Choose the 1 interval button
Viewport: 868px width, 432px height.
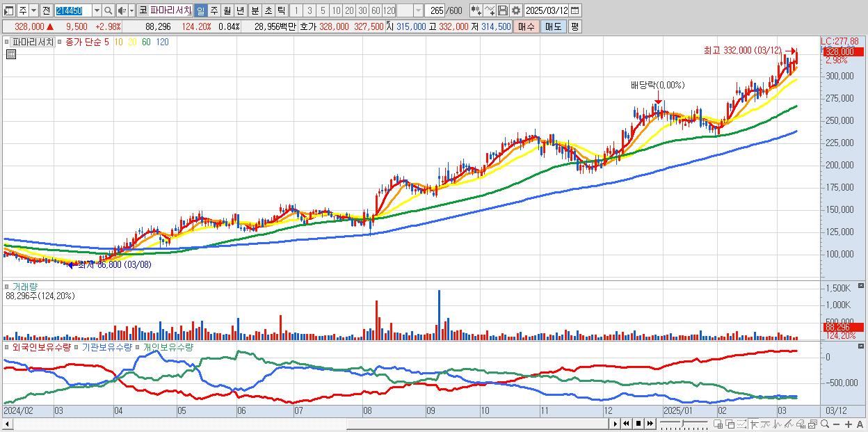pyautogui.click(x=296, y=10)
